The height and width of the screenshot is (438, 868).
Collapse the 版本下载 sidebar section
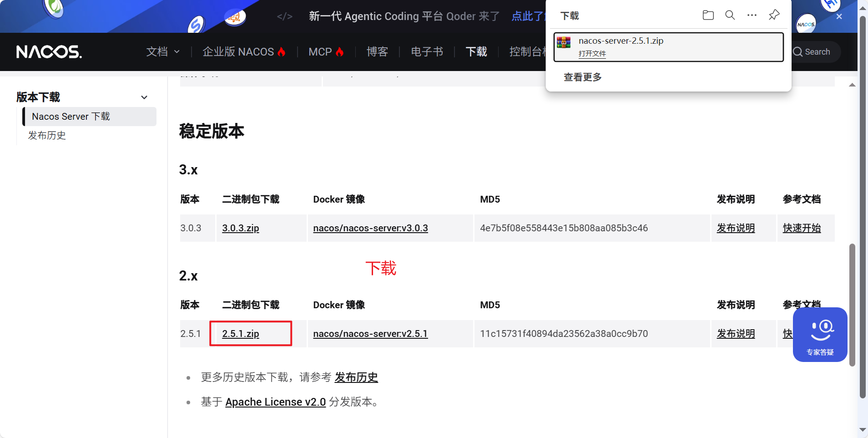[x=144, y=97]
